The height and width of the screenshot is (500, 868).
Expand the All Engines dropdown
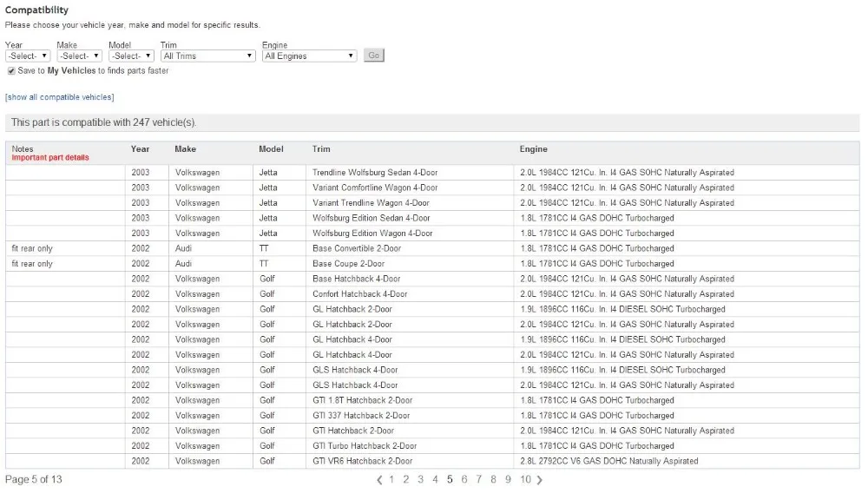pyautogui.click(x=310, y=56)
